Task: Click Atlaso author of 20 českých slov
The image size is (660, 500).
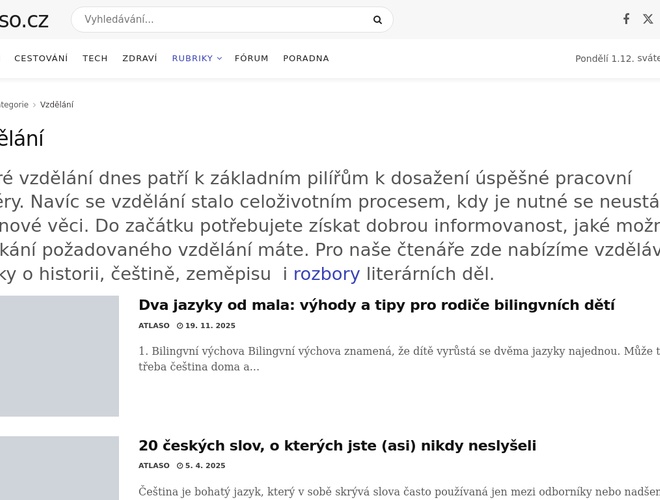Action: [153, 466]
